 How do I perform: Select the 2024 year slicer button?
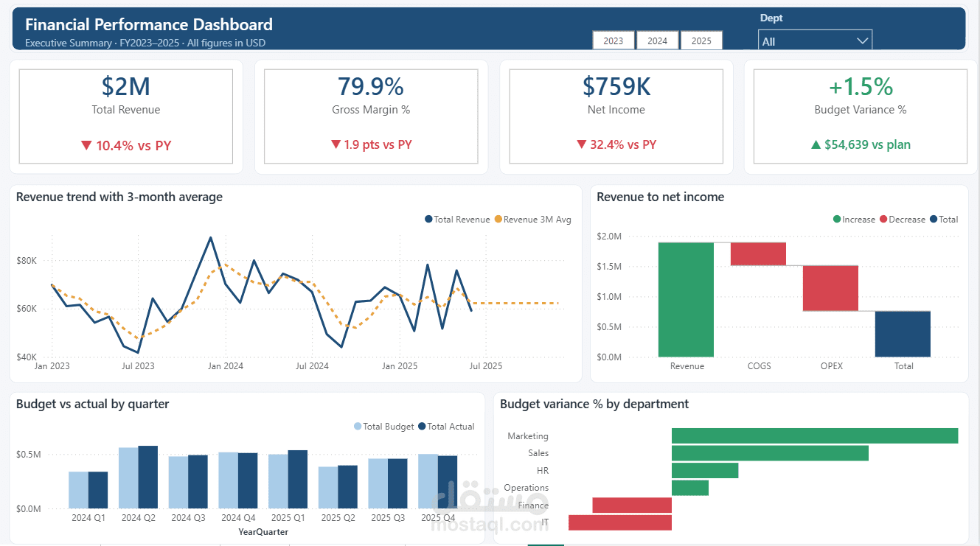[658, 41]
